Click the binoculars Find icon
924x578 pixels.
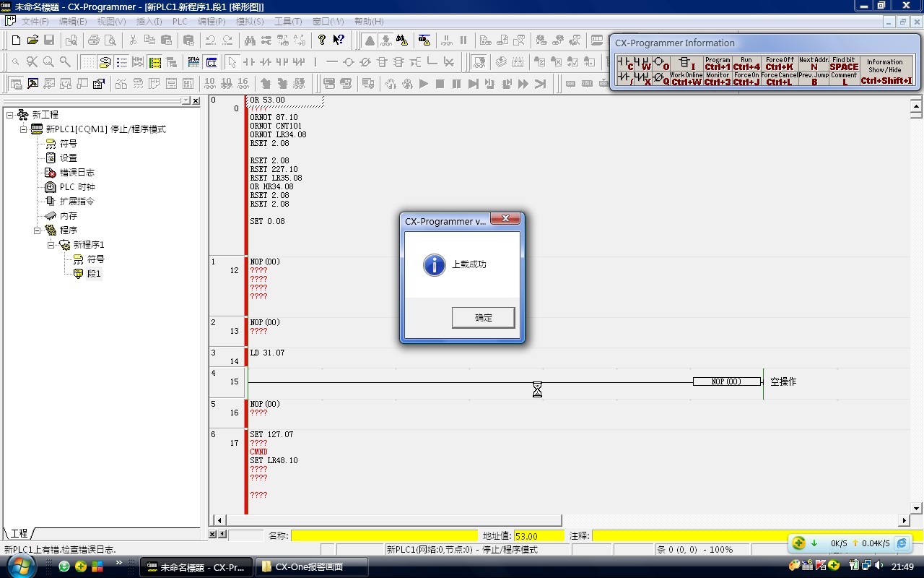pyautogui.click(x=250, y=40)
